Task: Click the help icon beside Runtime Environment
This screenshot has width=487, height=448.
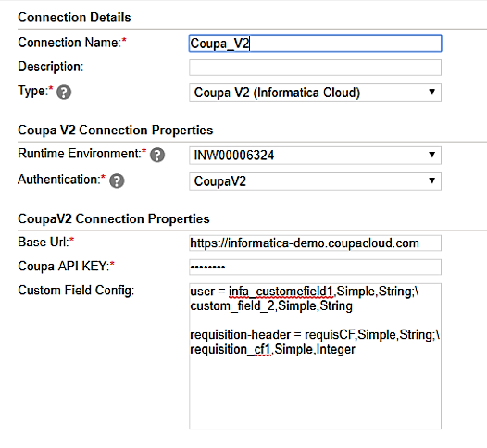Action: 157,155
